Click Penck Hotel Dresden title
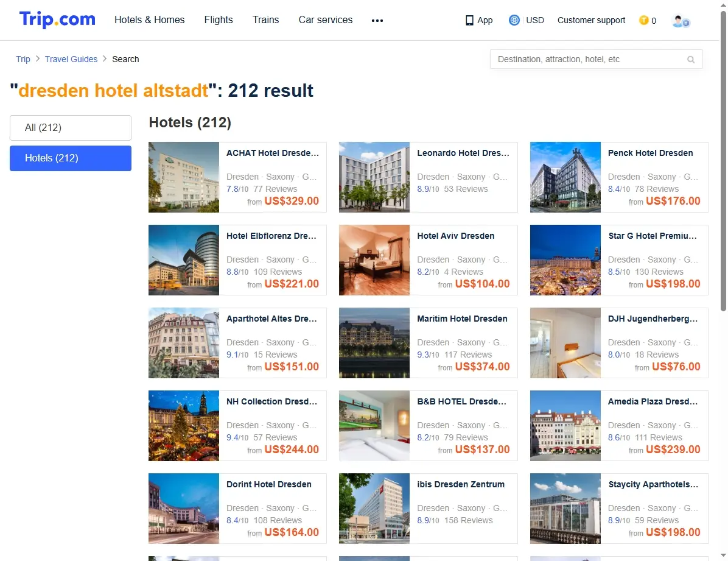Screen dimensions: 728x561 pyautogui.click(x=650, y=153)
